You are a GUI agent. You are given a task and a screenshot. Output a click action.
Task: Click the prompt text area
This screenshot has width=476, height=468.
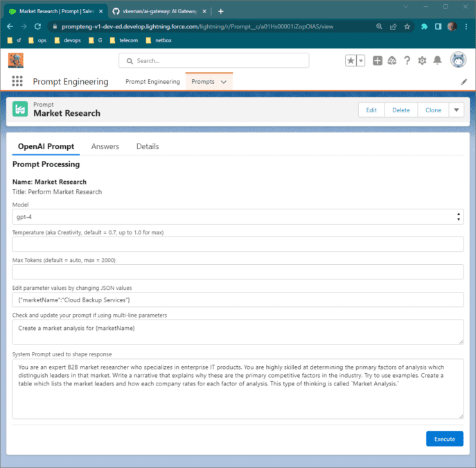pyautogui.click(x=238, y=332)
